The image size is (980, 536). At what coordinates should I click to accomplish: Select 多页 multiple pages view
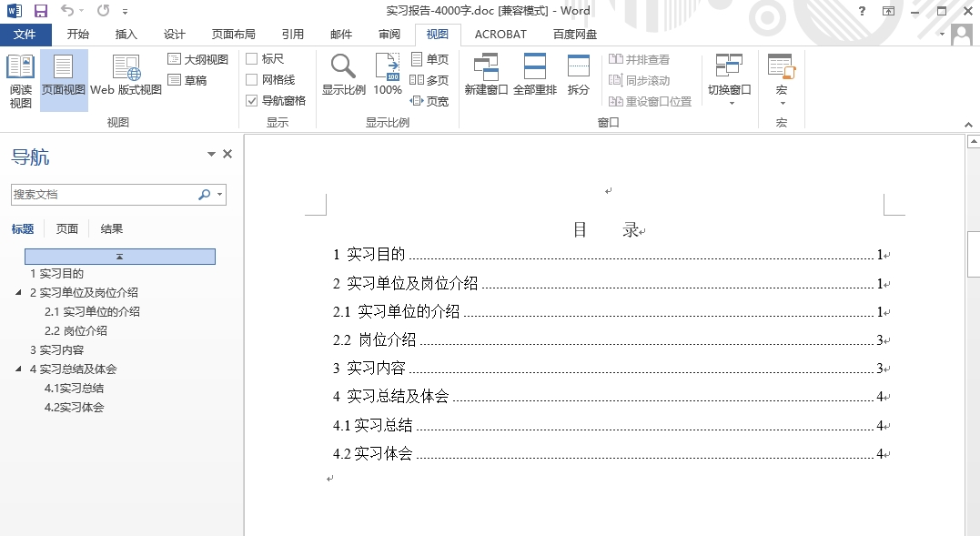[x=429, y=80]
